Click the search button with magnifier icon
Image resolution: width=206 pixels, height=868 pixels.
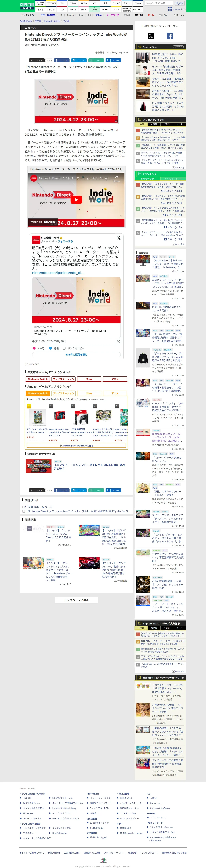point(179,3)
